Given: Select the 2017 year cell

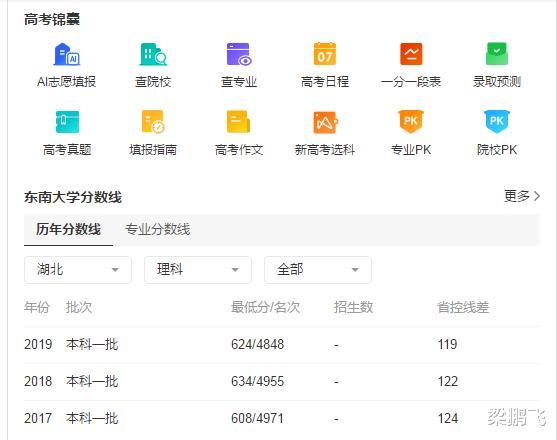Looking at the screenshot, I should pyautogui.click(x=38, y=418).
